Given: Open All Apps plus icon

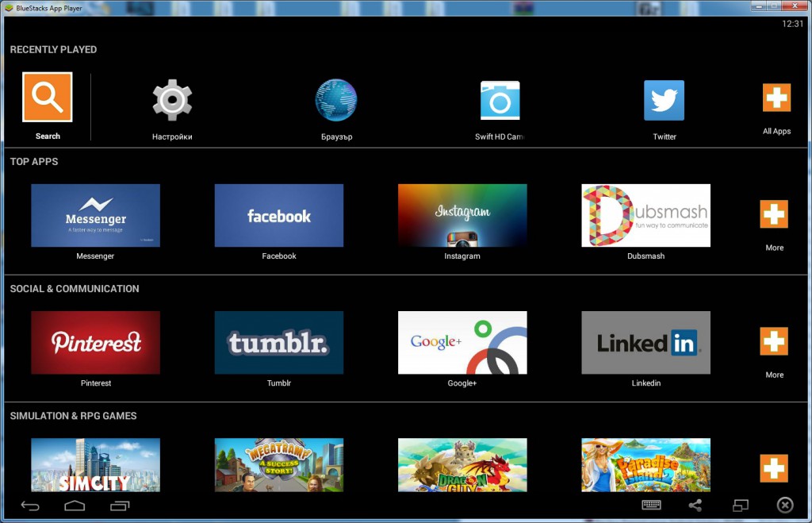Looking at the screenshot, I should click(x=776, y=98).
